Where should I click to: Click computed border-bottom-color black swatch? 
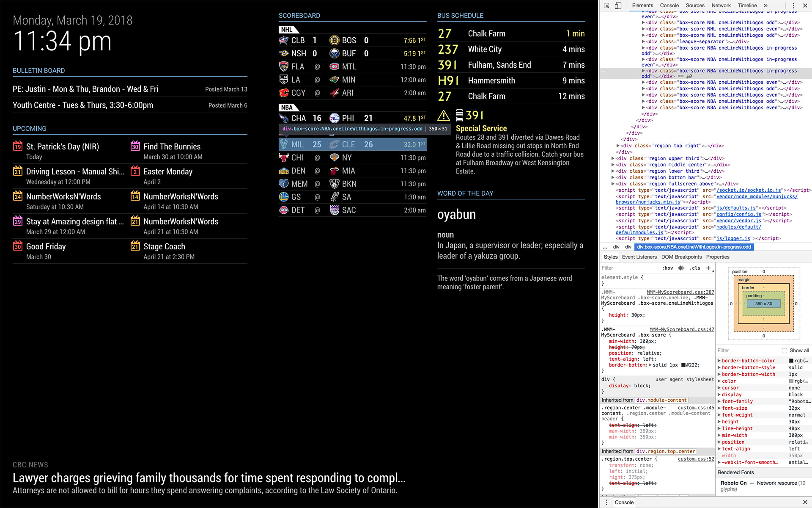click(x=791, y=361)
